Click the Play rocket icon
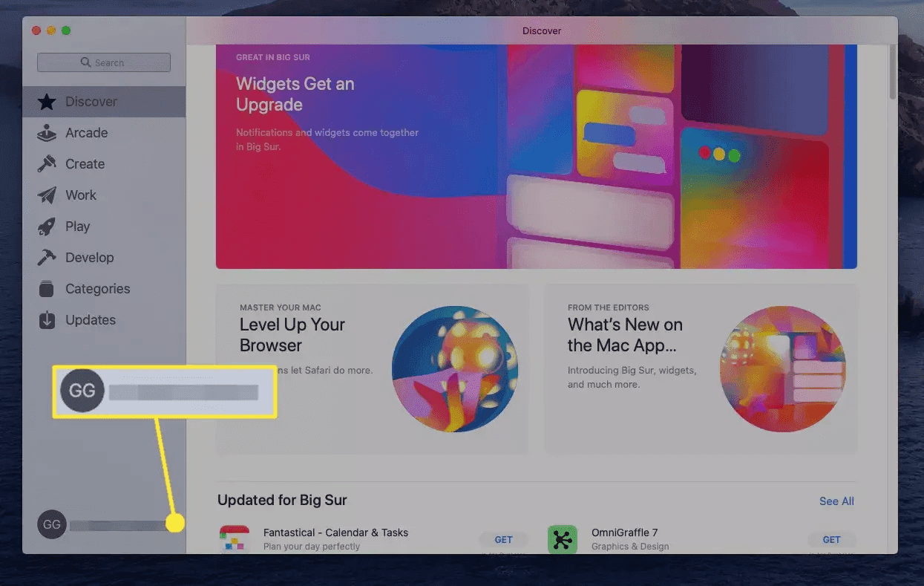The height and width of the screenshot is (586, 924). point(47,227)
